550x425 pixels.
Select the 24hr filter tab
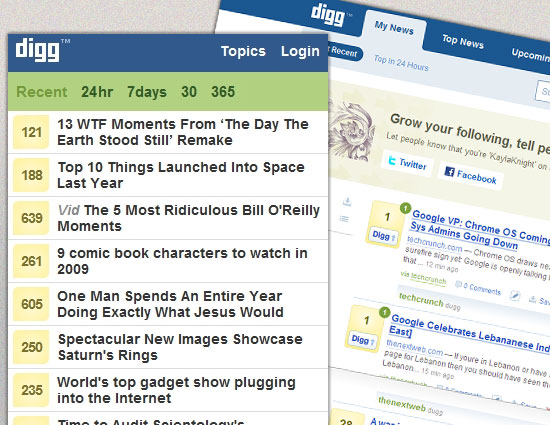(x=97, y=92)
